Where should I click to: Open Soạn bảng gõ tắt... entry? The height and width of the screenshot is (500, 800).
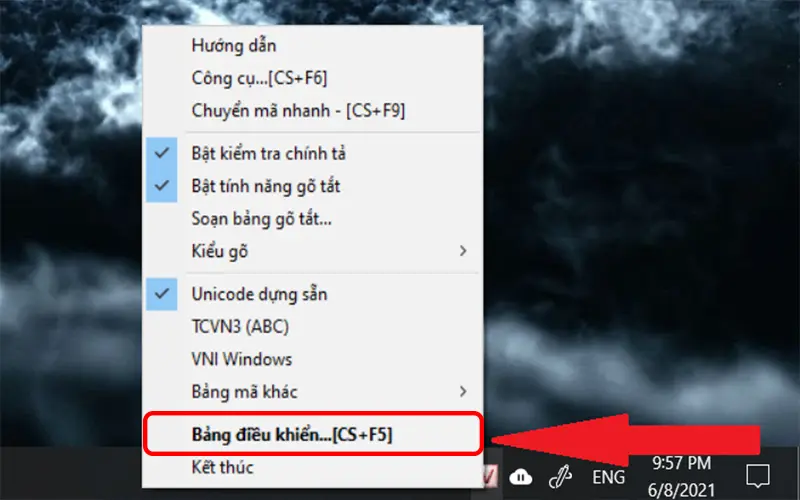tap(261, 218)
